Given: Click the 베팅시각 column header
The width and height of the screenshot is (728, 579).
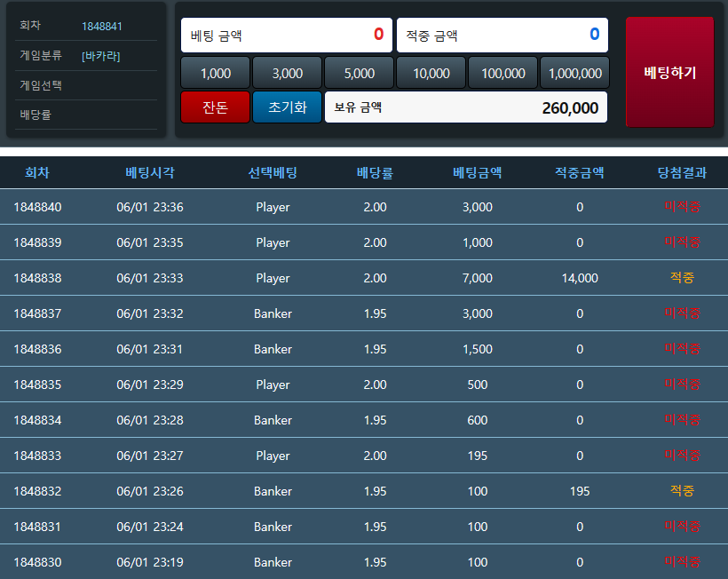Looking at the screenshot, I should tap(150, 173).
